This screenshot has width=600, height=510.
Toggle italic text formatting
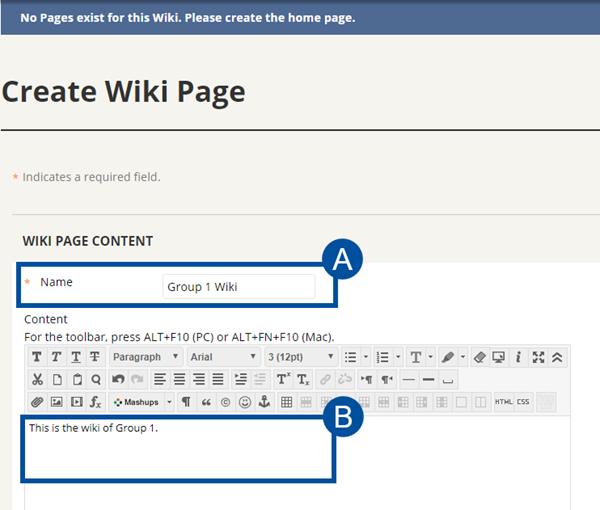pyautogui.click(x=56, y=357)
